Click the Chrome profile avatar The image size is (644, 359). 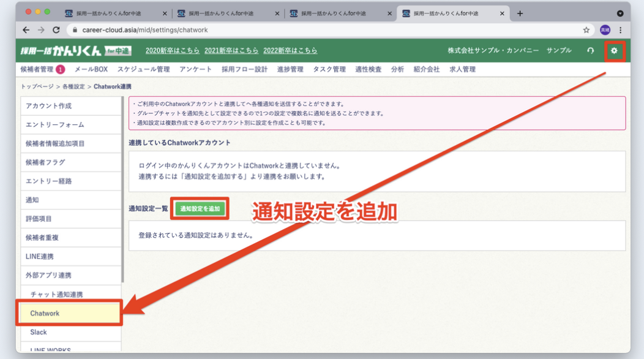[x=605, y=30]
